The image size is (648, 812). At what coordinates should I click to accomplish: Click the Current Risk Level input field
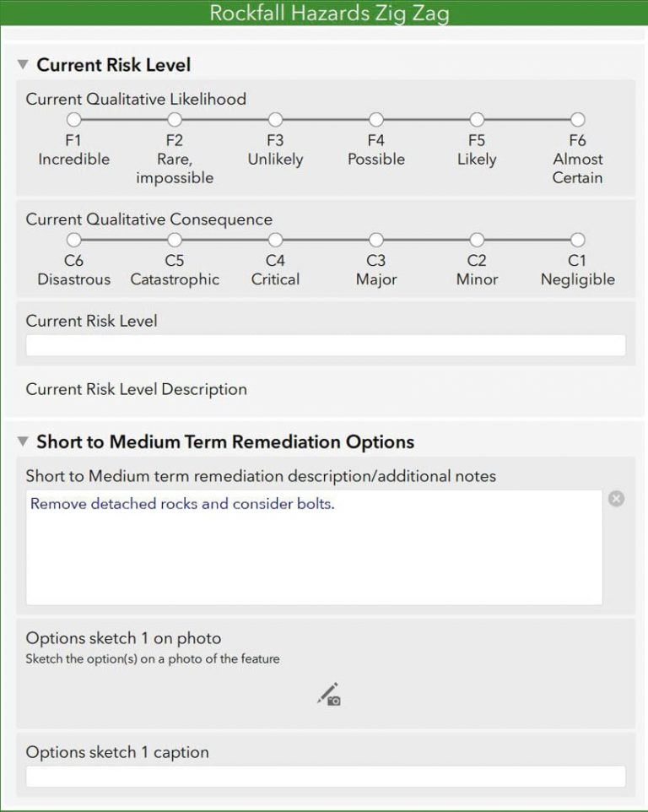click(326, 345)
